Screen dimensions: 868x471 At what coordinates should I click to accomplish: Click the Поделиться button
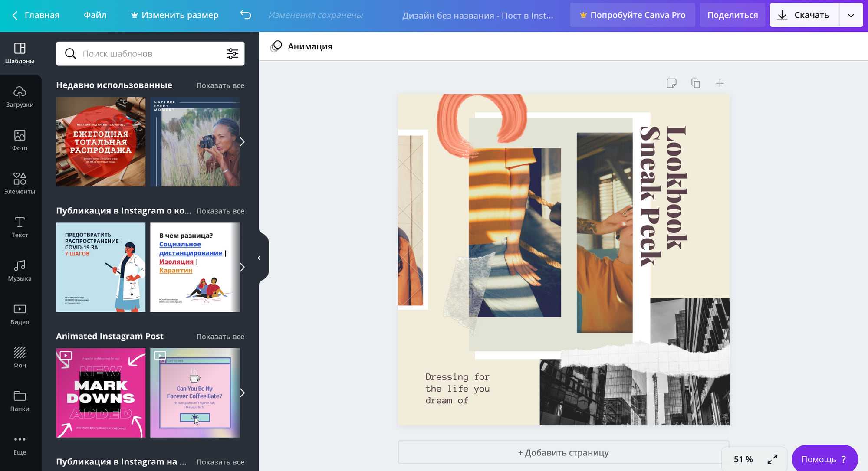point(732,15)
